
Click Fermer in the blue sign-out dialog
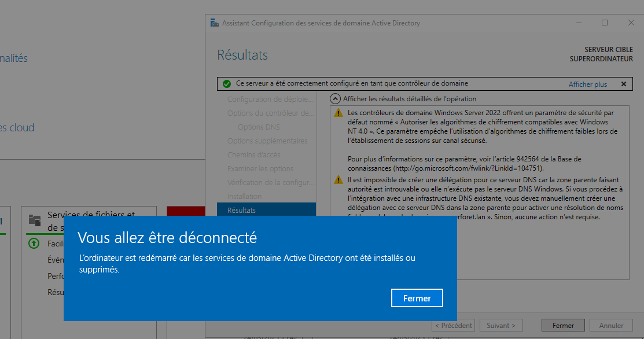tap(417, 298)
